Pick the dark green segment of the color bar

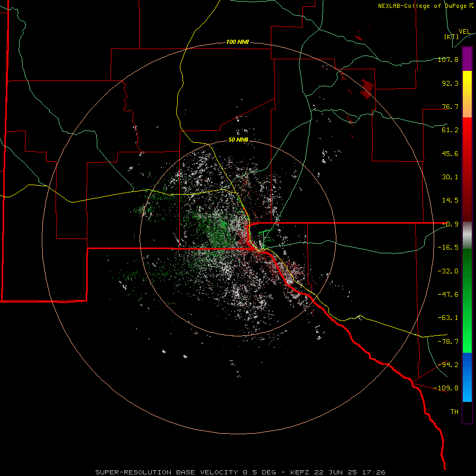tap(467, 270)
